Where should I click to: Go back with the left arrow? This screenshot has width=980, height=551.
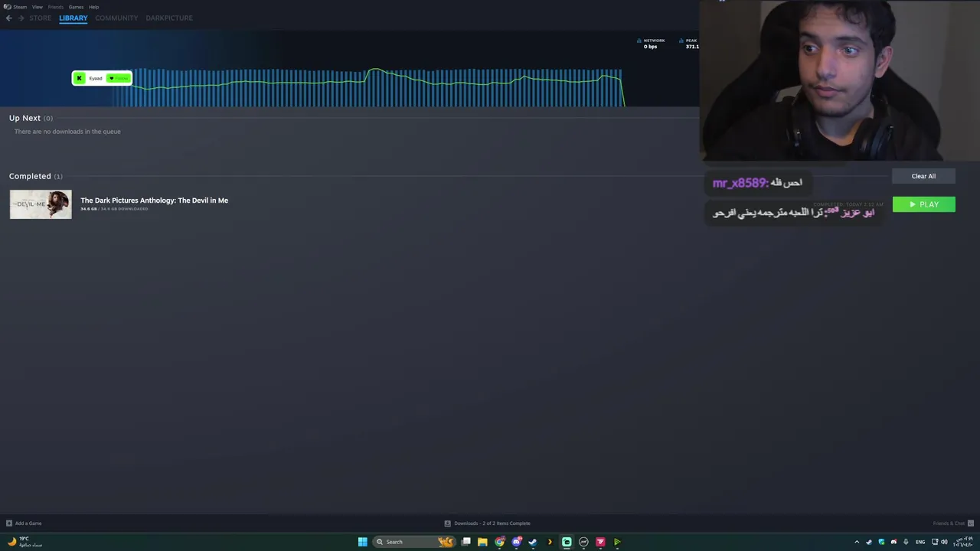click(x=9, y=18)
